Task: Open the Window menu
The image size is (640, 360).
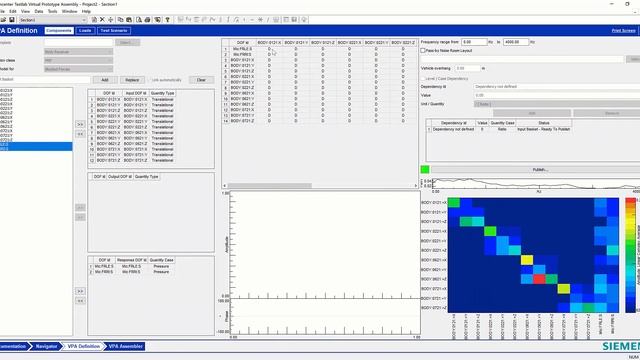Action: 69,11
